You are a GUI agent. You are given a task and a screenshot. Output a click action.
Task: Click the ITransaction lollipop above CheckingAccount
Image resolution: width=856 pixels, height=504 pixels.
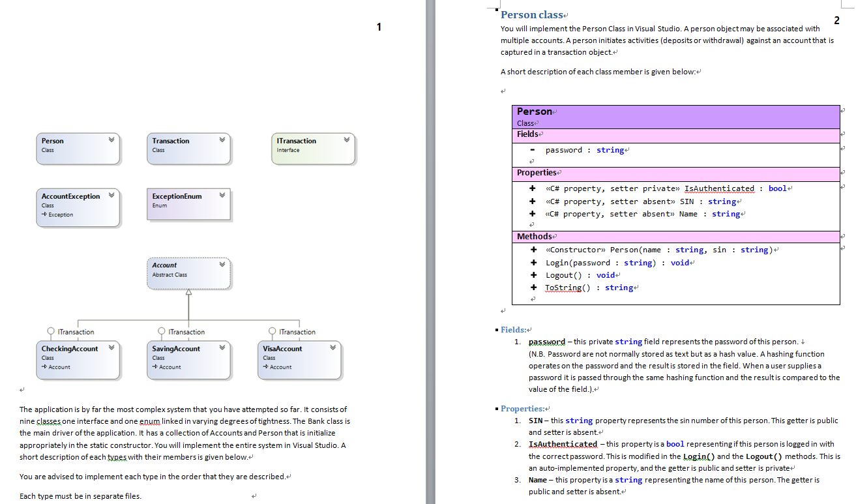51,331
